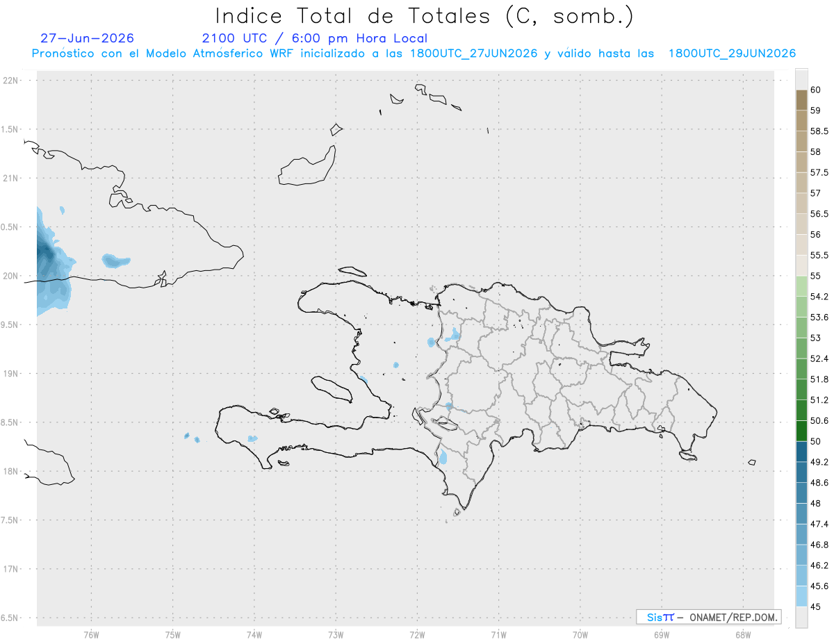The width and height of the screenshot is (834, 644).
Task: Click the dark brown band between 59 and 60
Action: pos(801,100)
